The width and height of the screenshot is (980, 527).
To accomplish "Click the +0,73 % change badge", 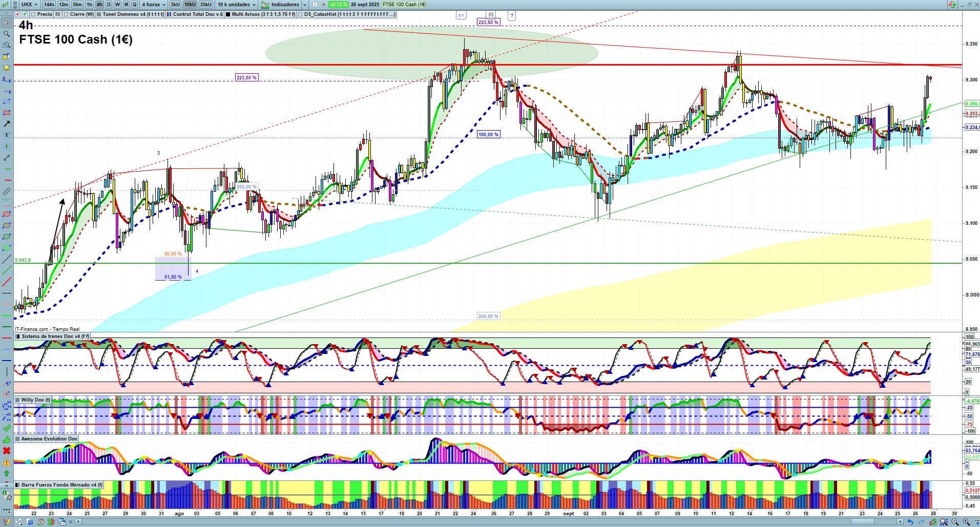I will 339,5.
